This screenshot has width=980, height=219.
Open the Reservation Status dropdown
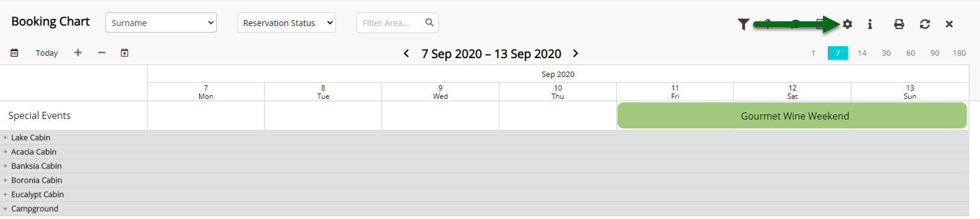point(286,22)
